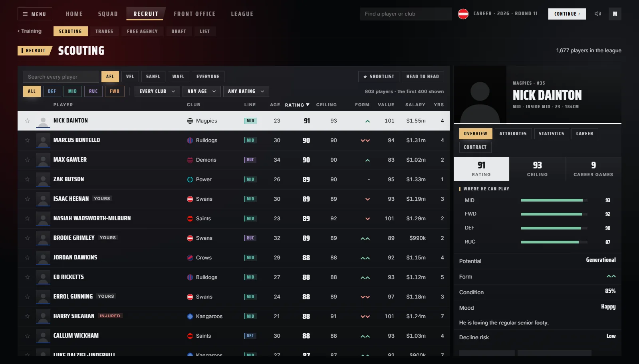Click the Find a player or club box

tap(406, 14)
